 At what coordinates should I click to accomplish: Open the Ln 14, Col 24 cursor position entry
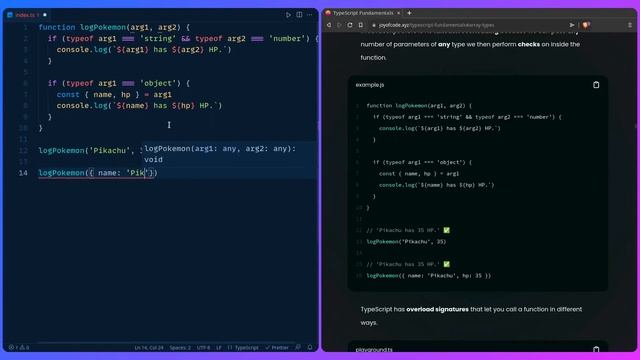149,348
